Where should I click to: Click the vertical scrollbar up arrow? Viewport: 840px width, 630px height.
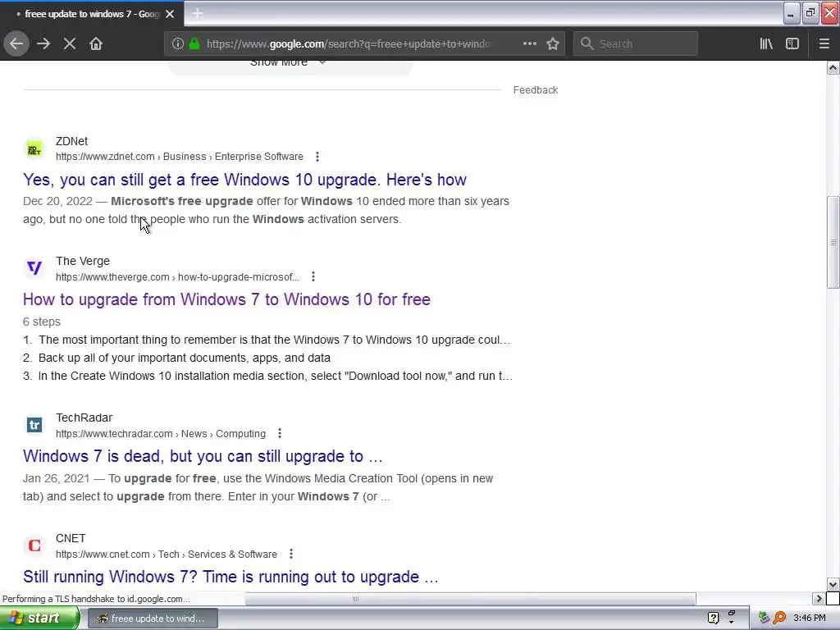pyautogui.click(x=833, y=67)
